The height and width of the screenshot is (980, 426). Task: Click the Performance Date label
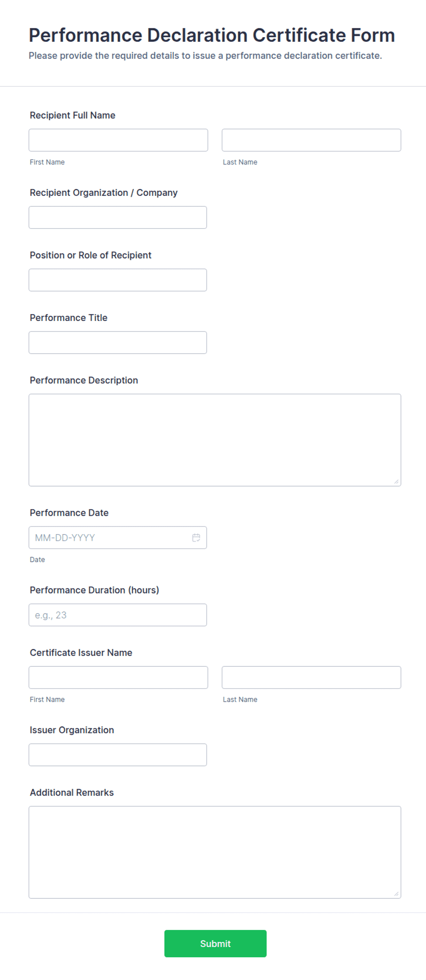69,513
